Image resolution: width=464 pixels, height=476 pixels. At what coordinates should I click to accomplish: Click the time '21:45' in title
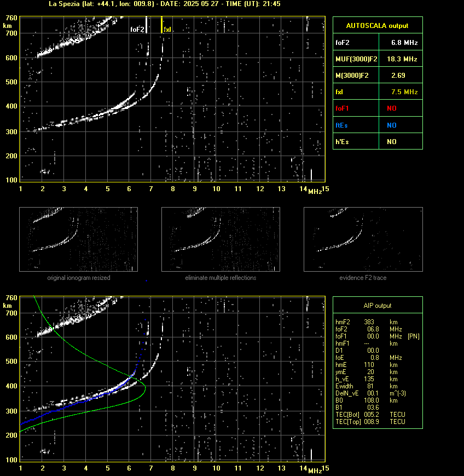[271, 4]
